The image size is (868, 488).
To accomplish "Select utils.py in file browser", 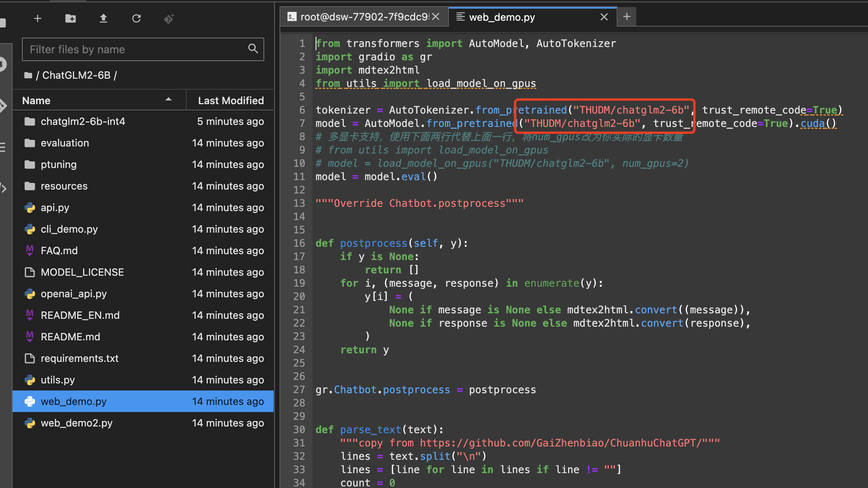I will pyautogui.click(x=58, y=380).
